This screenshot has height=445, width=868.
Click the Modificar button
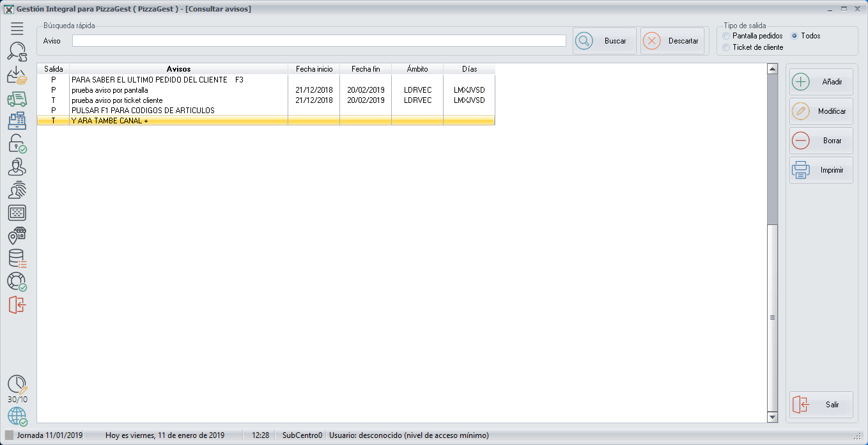(821, 111)
